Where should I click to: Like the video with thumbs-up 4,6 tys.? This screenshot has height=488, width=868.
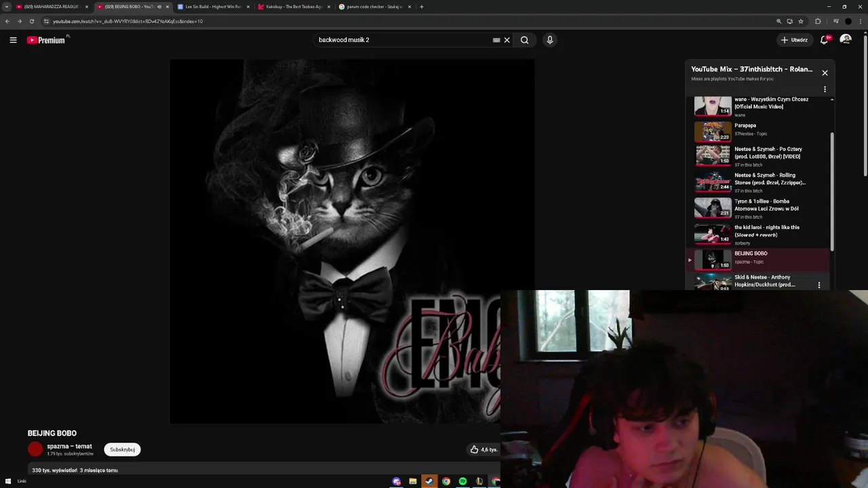coord(484,449)
